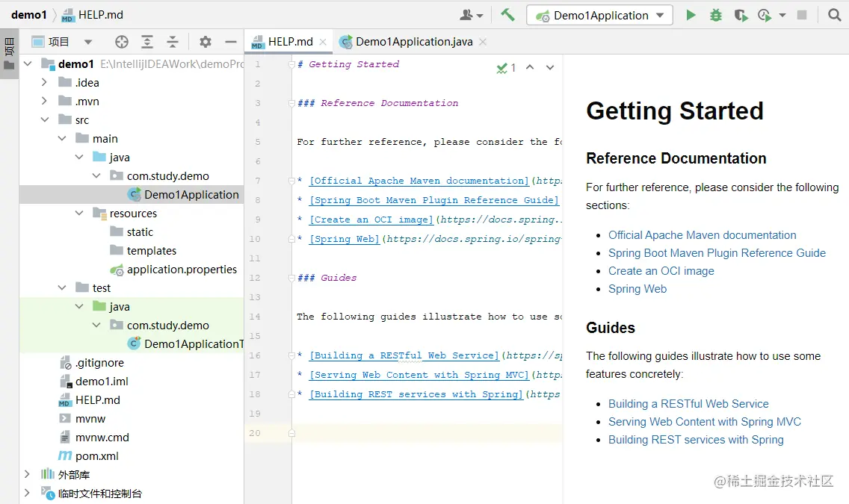Viewport: 849px width, 504px height.
Task: Open the Demo1Application run configuration dropdown
Action: click(x=599, y=15)
